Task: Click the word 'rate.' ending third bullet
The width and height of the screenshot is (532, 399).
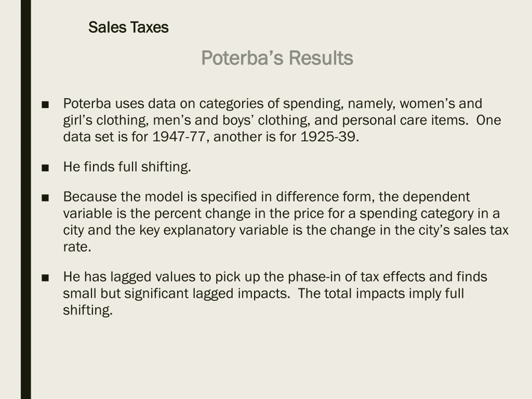Action: 77,247
